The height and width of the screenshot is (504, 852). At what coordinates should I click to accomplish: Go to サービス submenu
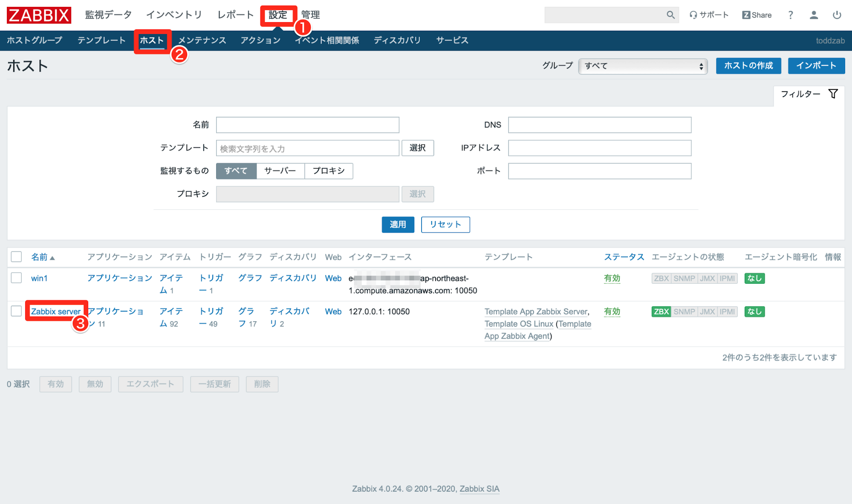coord(452,40)
